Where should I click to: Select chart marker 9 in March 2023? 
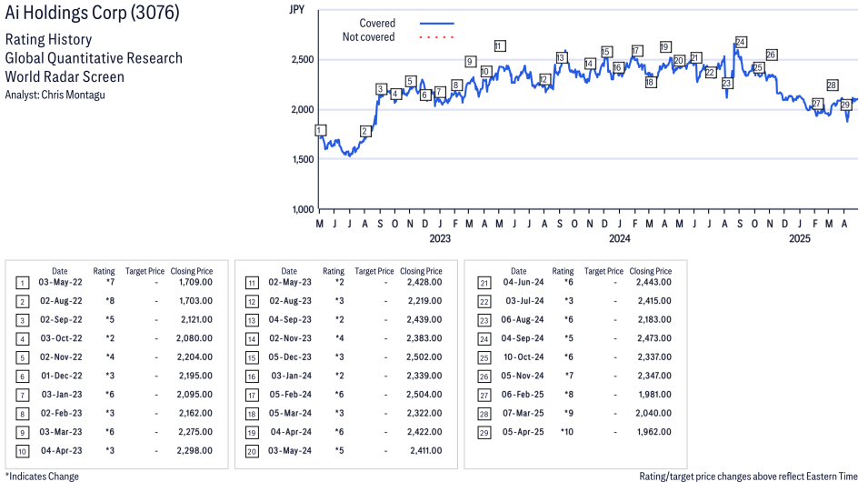pos(470,62)
